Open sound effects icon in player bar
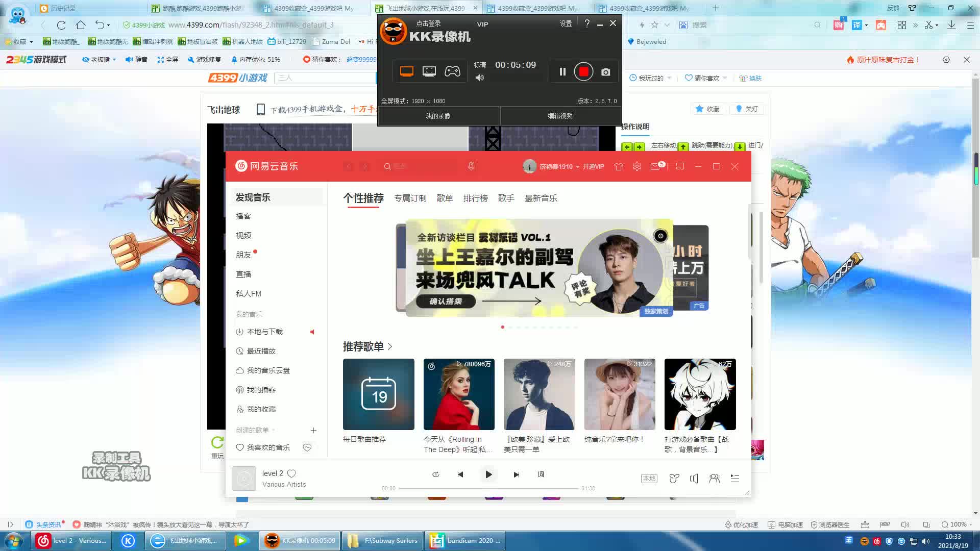980x551 pixels. [674, 478]
